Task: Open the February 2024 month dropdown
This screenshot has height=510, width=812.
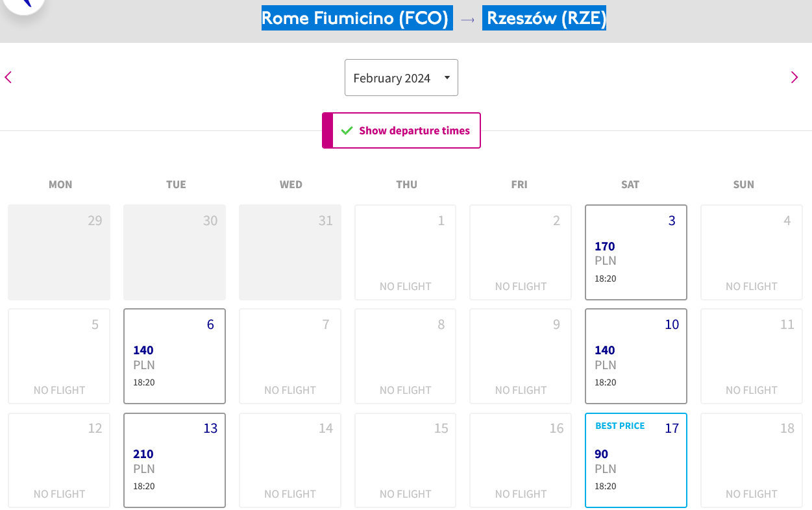Action: tap(401, 78)
